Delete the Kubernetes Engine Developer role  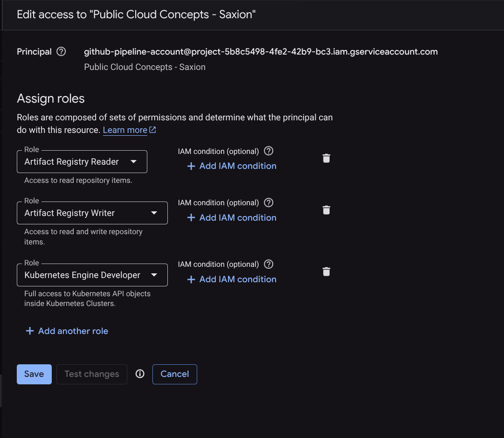(326, 271)
